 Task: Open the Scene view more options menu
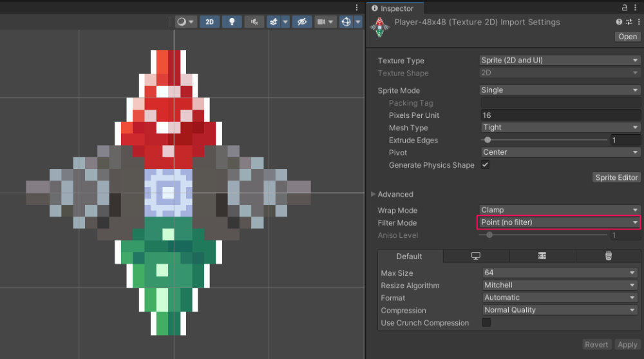357,7
